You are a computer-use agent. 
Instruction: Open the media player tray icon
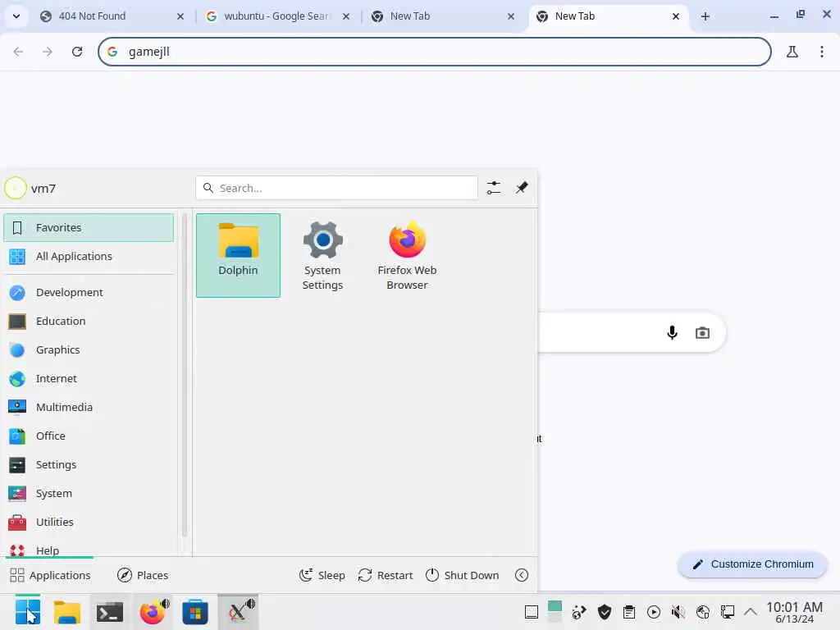[x=654, y=612]
